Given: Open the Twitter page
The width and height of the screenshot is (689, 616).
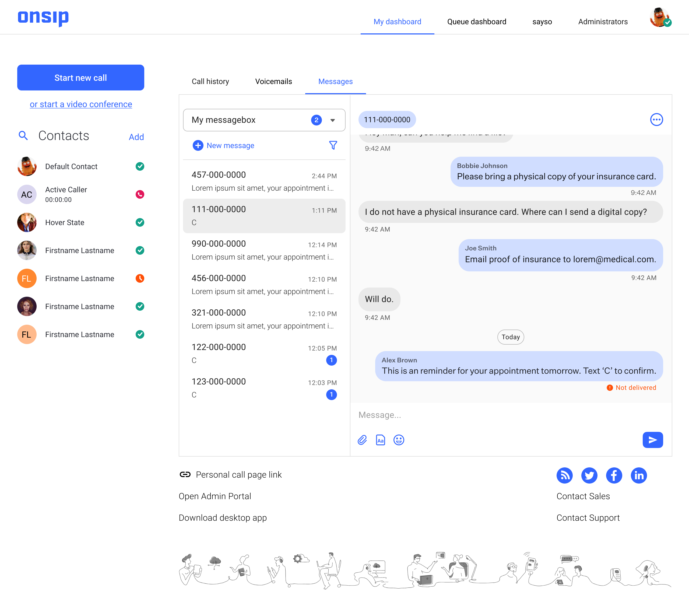Looking at the screenshot, I should coord(589,475).
